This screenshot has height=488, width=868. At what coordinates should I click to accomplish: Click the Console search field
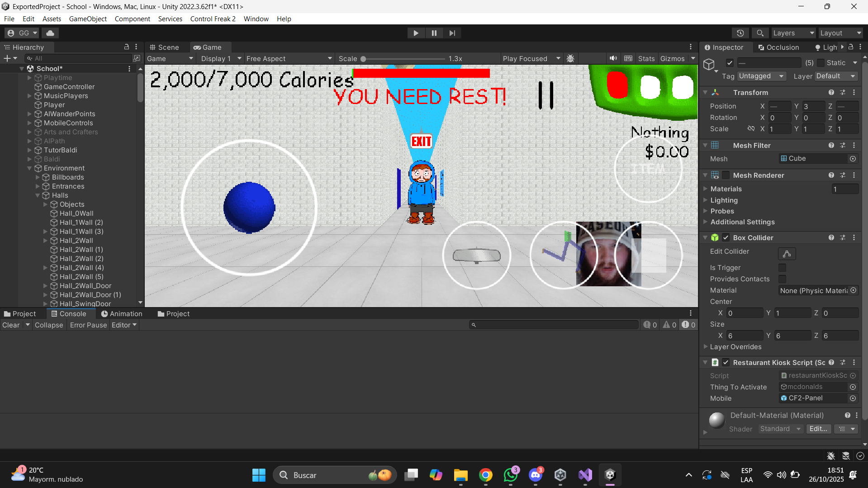[554, 325]
